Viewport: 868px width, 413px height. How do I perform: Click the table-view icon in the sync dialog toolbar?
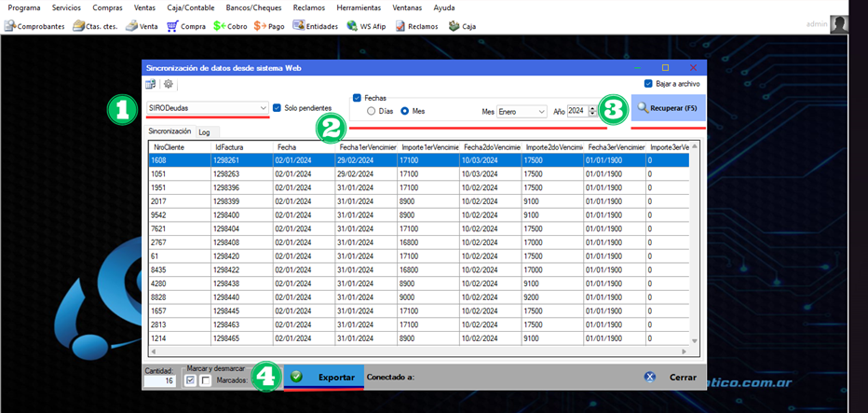[151, 84]
